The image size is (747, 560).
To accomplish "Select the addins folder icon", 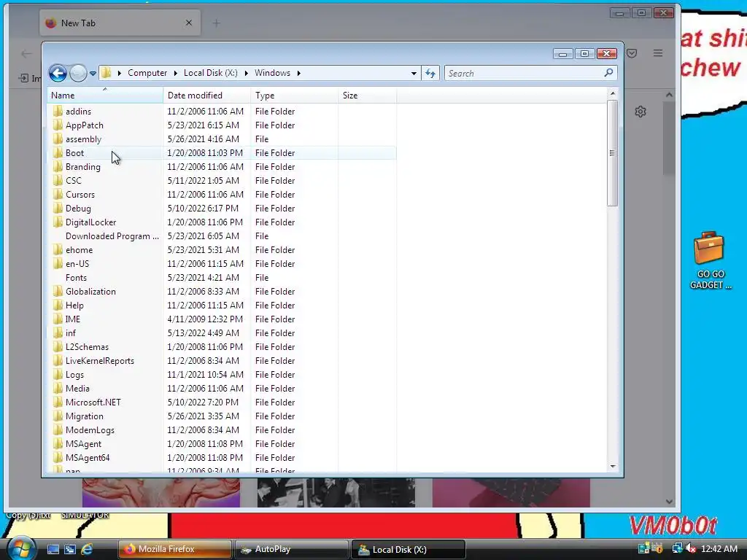I will (x=58, y=111).
